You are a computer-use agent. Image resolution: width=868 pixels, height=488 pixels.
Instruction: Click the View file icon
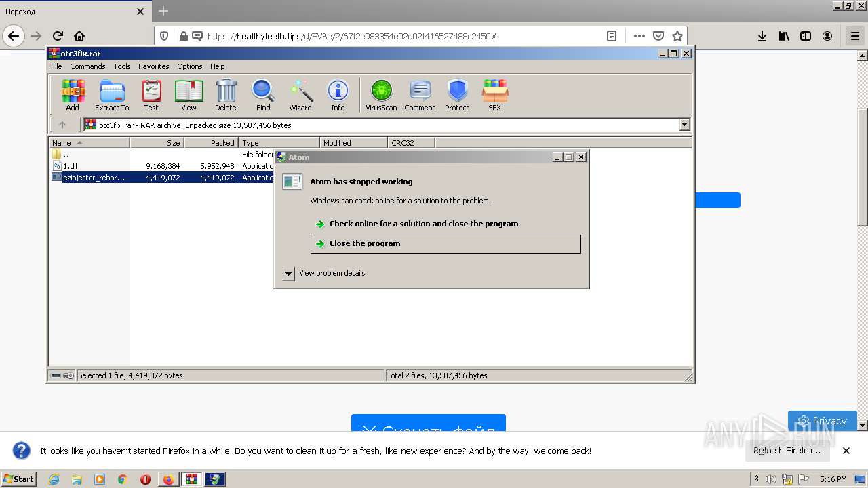[189, 95]
